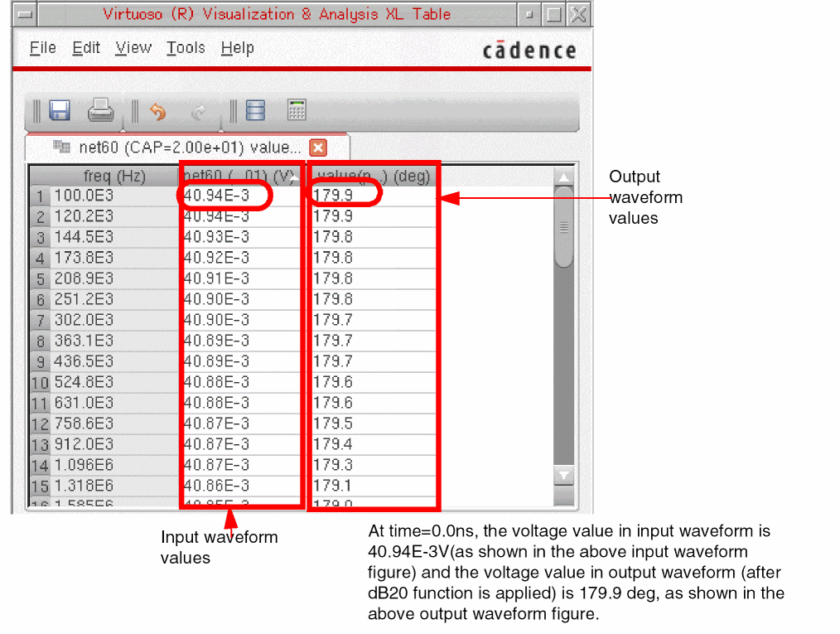Select the 251.2E3 frequency cell
The height and width of the screenshot is (634, 840).
[114, 299]
